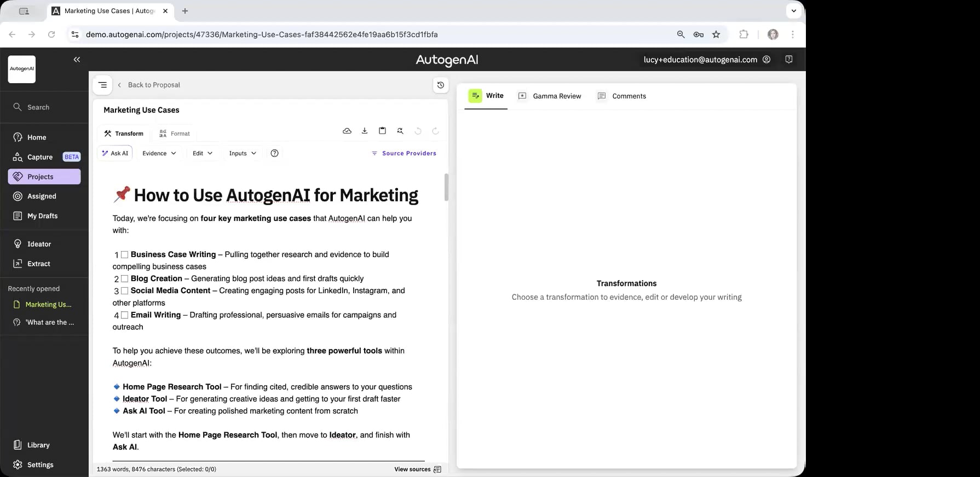Open the lucy+education account menu
980x477 pixels.
point(707,60)
